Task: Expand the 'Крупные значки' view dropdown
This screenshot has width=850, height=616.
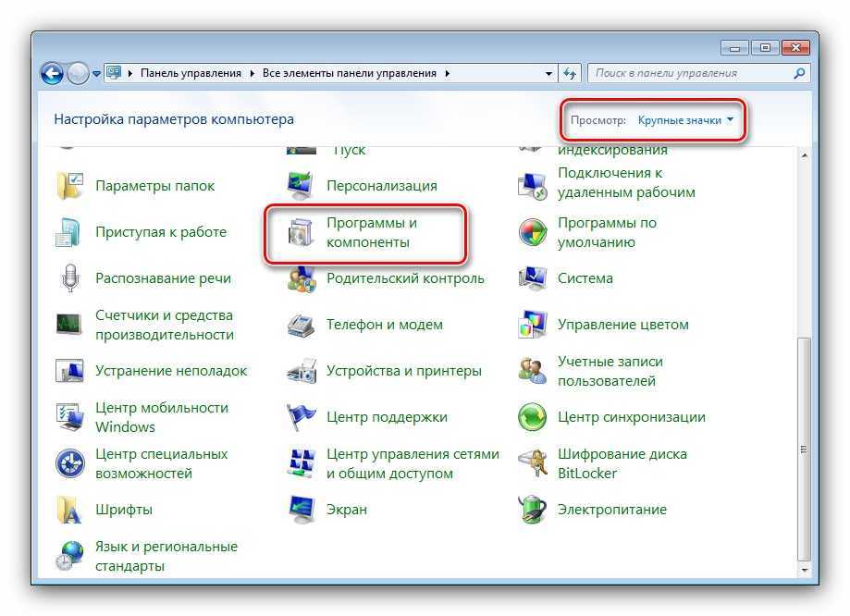Action: coord(685,120)
